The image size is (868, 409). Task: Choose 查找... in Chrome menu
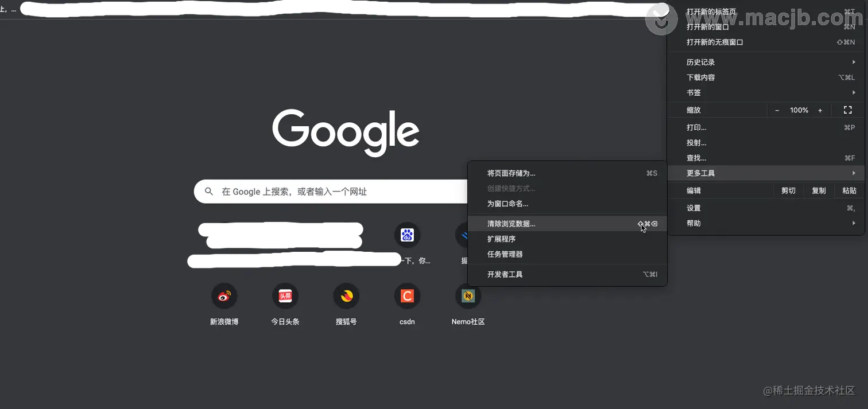766,158
